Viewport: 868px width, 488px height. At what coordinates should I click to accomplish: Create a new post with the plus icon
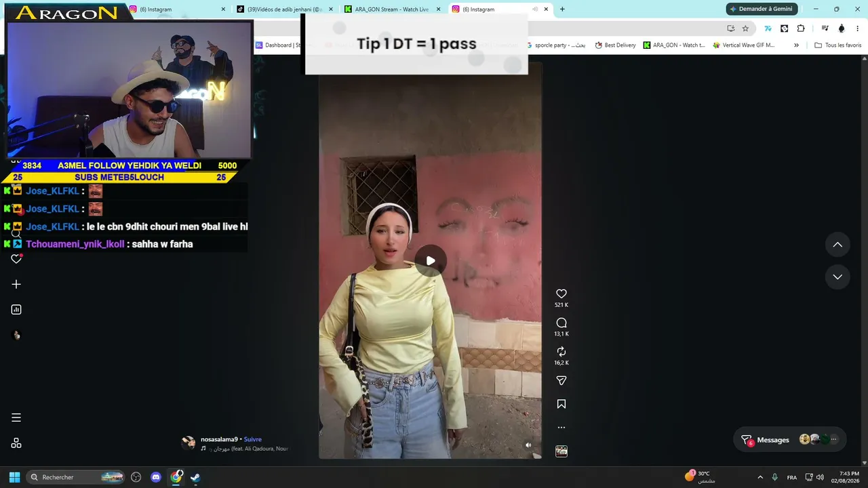16,285
